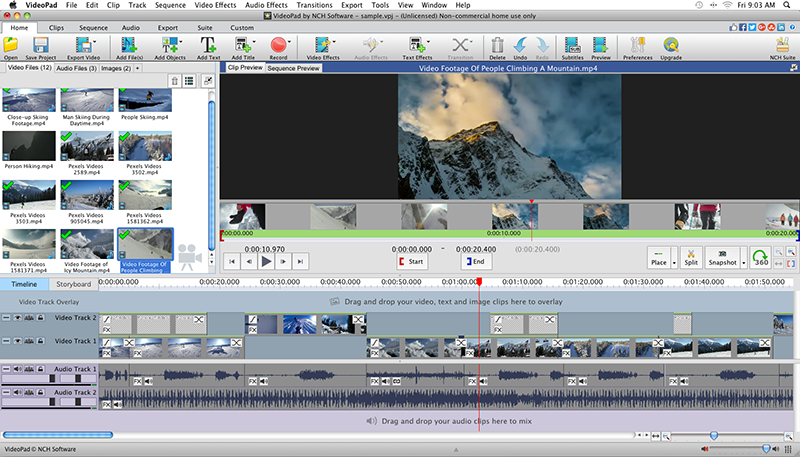
Task: Toggle lock on Video Track 1
Action: 40,341
